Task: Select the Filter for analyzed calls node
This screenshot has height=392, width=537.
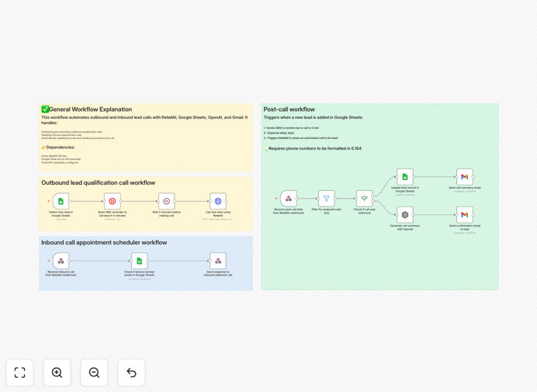Action: click(327, 199)
